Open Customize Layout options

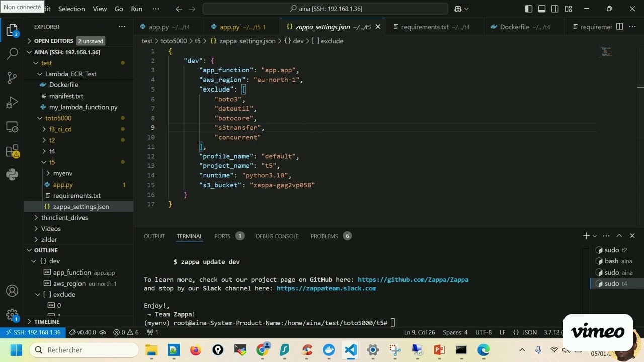[x=568, y=9]
